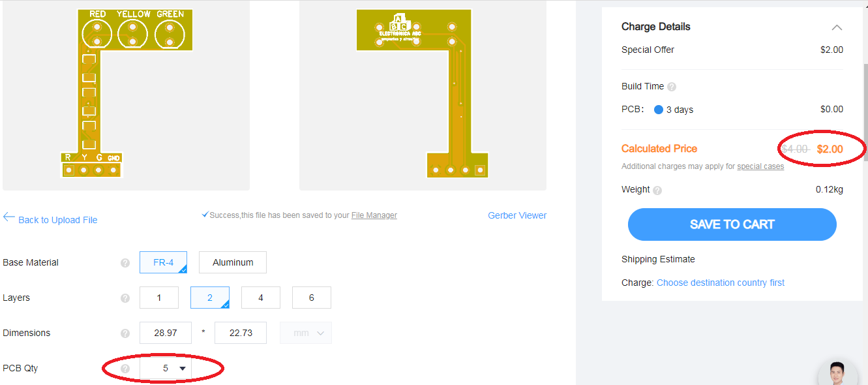Viewport: 868px width, 385px height.
Task: Click the Base Material help question icon
Action: [x=125, y=263]
